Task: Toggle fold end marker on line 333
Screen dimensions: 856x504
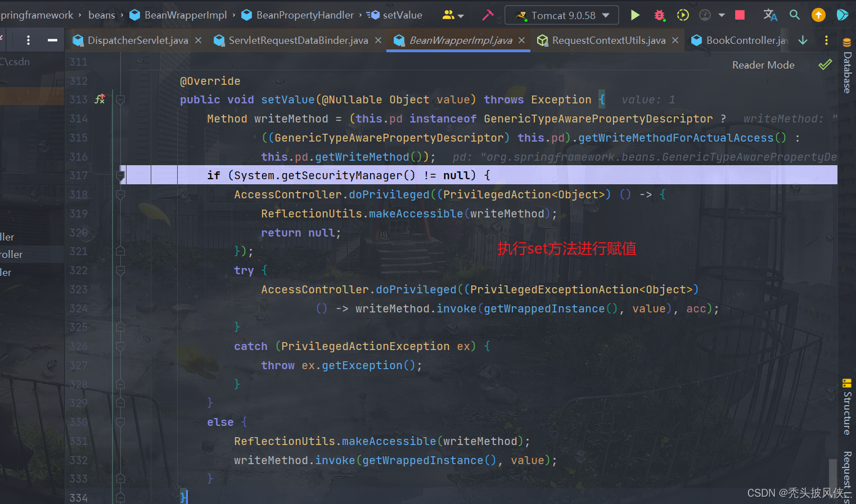Action: [120, 479]
